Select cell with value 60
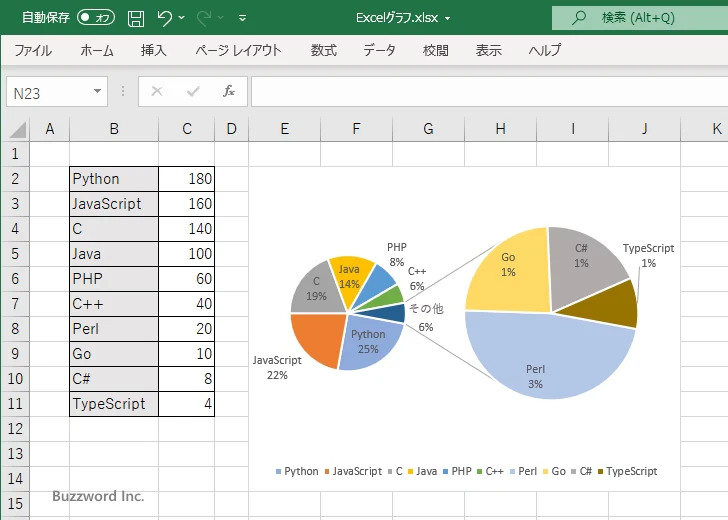Image resolution: width=728 pixels, height=520 pixels. coord(187,279)
